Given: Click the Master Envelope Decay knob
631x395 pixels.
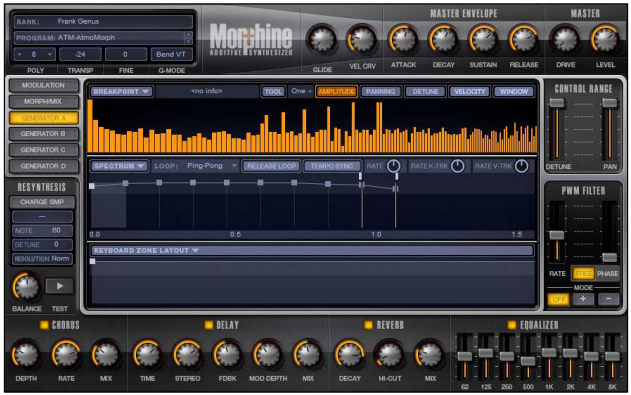Looking at the screenshot, I should 443,39.
